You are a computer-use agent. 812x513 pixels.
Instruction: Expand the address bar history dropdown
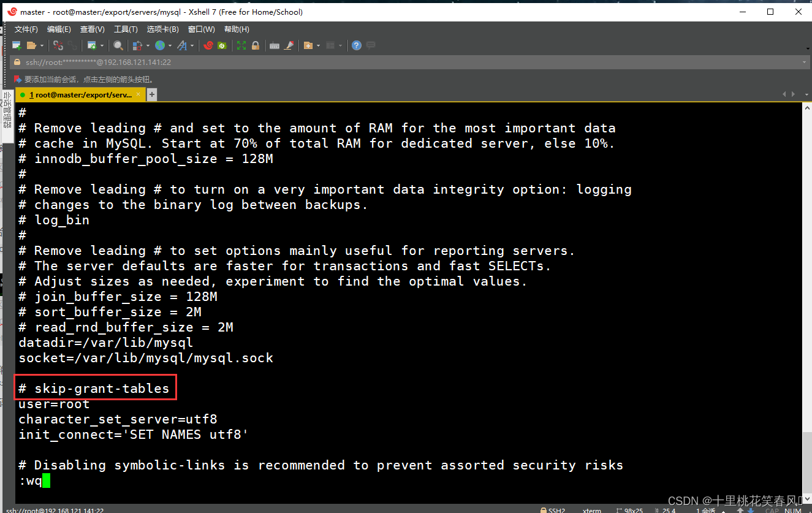pyautogui.click(x=804, y=63)
